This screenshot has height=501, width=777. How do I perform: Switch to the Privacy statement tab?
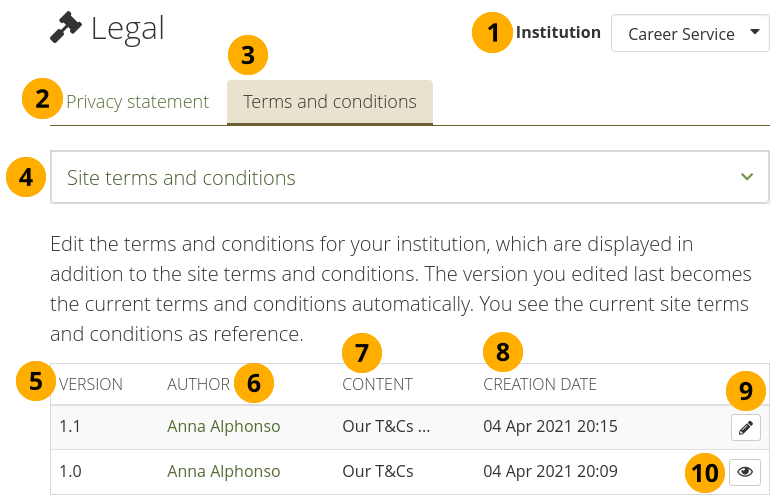(x=138, y=102)
